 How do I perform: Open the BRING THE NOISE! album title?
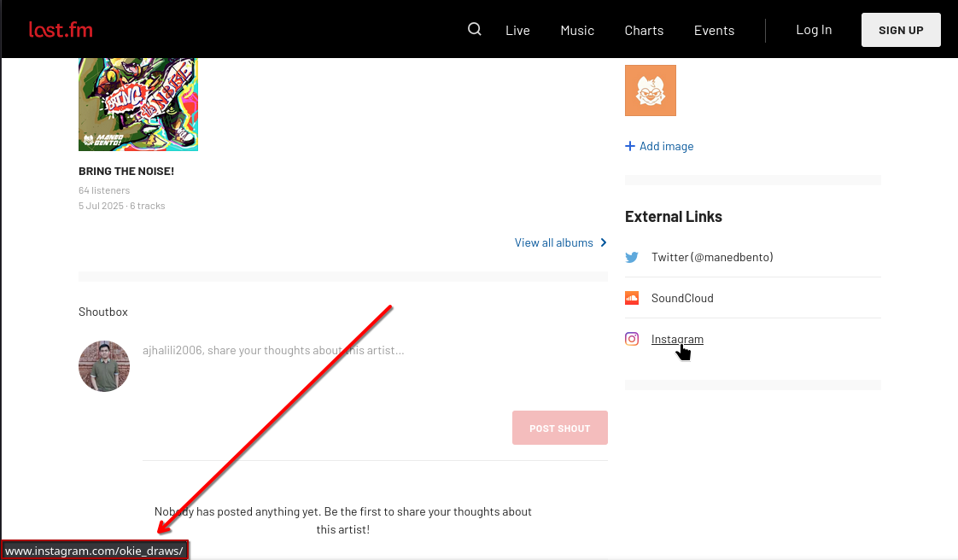pyautogui.click(x=126, y=172)
